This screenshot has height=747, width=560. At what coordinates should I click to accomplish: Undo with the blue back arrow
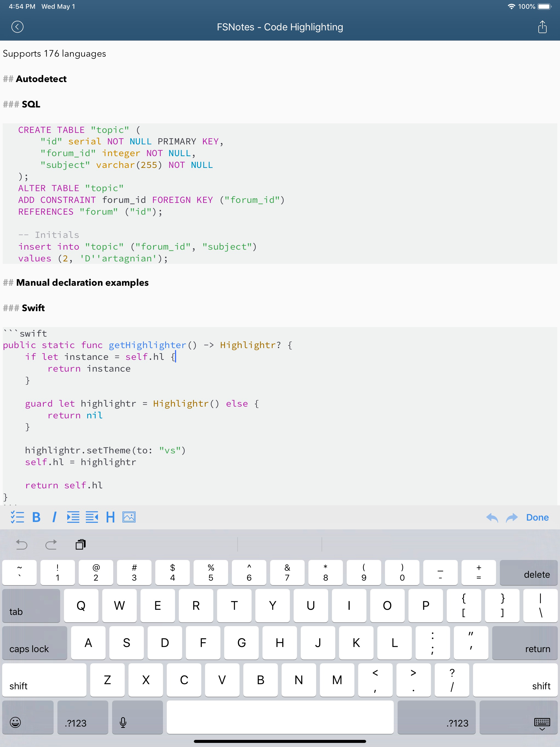[x=492, y=517]
